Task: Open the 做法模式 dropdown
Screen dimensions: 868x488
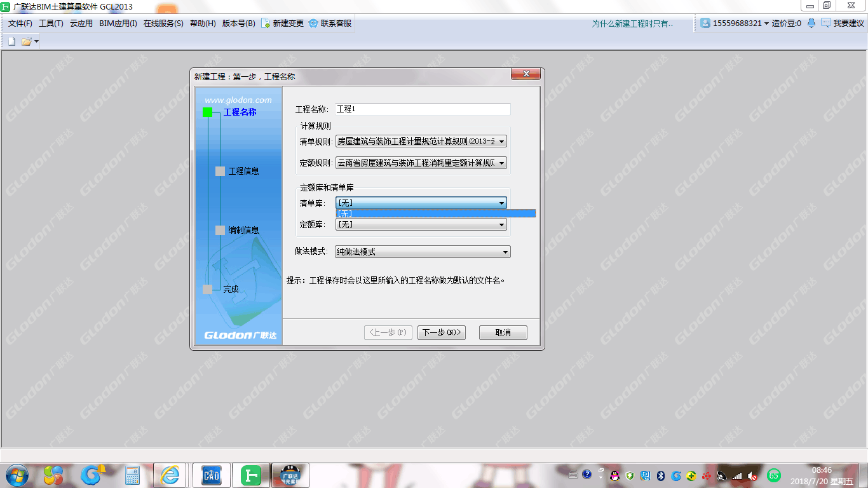Action: (423, 252)
